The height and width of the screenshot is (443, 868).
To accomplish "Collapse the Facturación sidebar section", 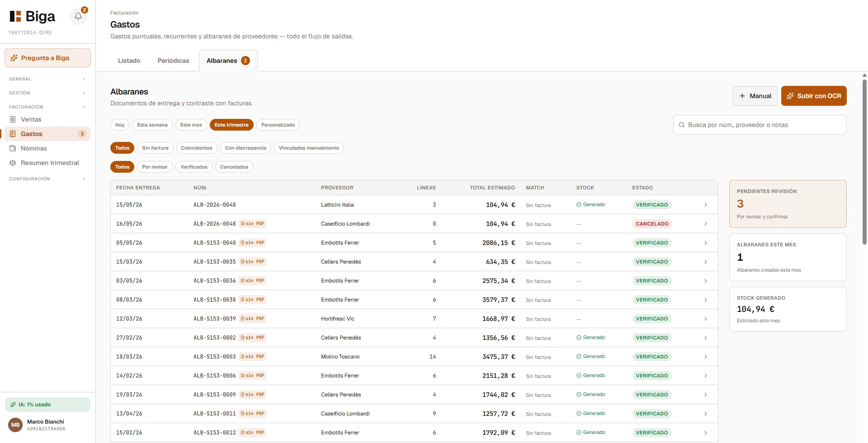I will click(47, 107).
